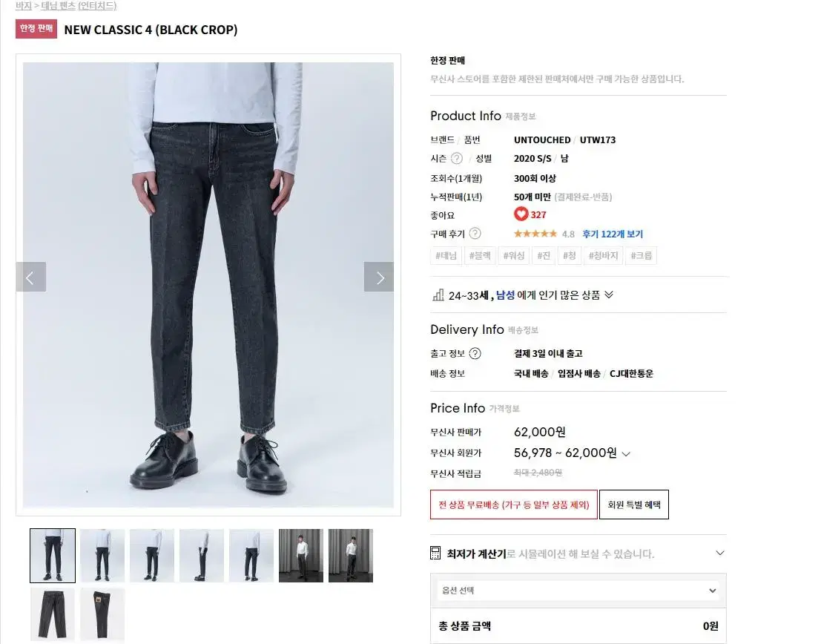Click the 전 상품 무료배송 button
Viewport: 821px width, 644px height.
514,505
